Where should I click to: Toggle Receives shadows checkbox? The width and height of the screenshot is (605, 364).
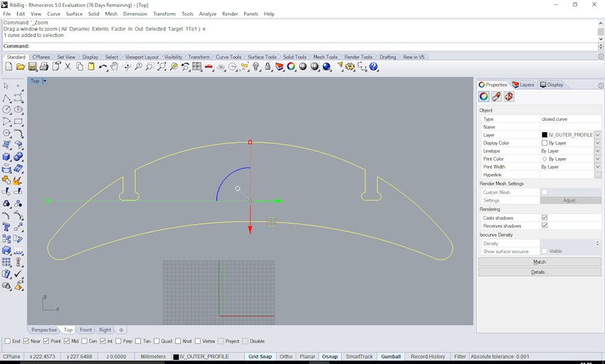[544, 225]
